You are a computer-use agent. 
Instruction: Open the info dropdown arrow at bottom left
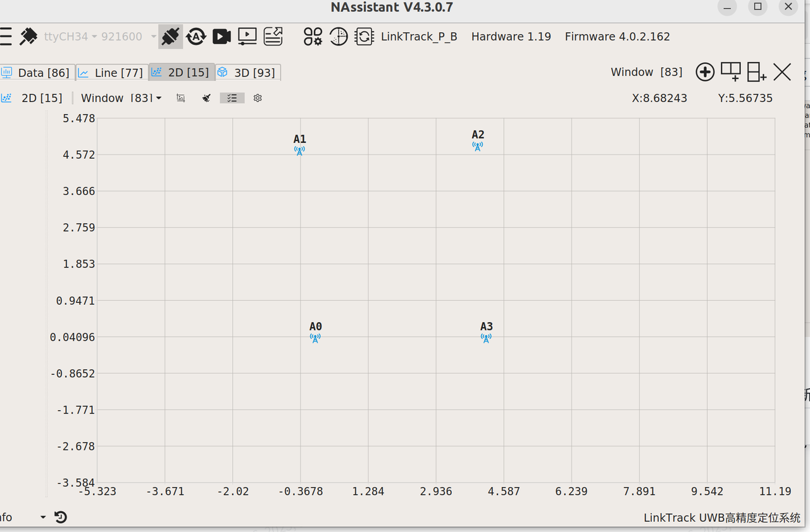pos(43,517)
